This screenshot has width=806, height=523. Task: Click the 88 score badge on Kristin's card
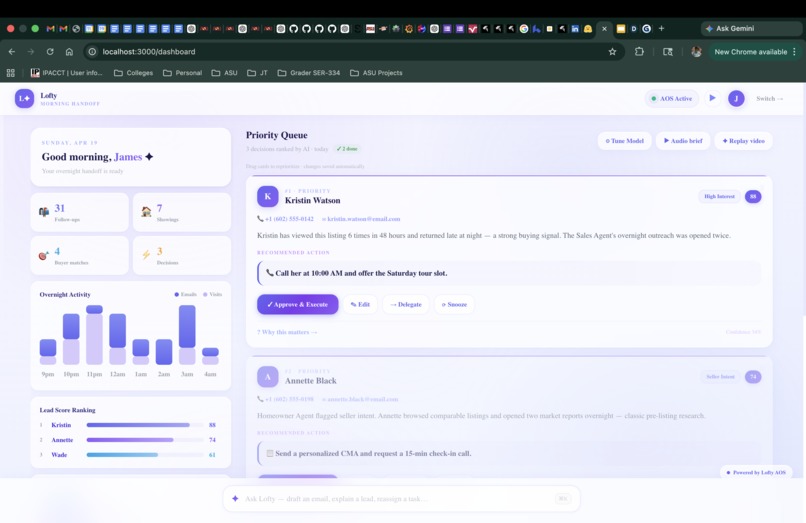pos(753,196)
